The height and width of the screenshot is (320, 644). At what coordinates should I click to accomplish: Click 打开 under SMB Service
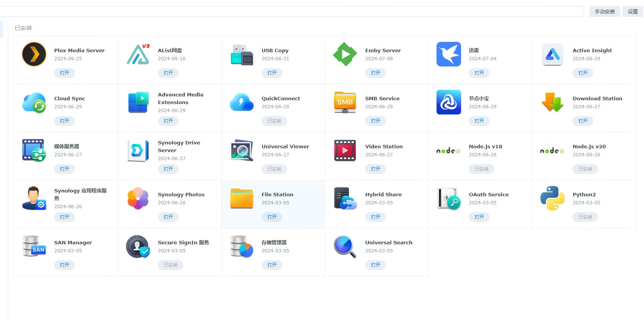375,121
